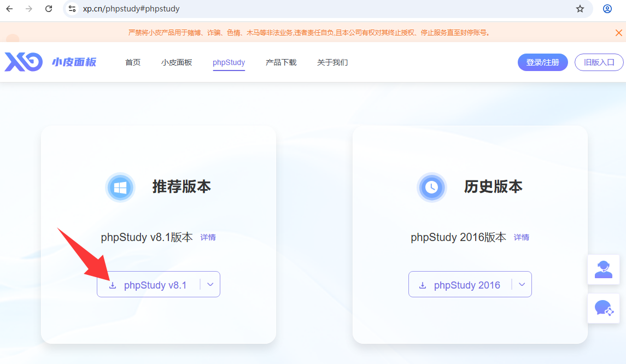
Task: Expand the phpStudy 2016 version dropdown arrow
Action: (522, 285)
